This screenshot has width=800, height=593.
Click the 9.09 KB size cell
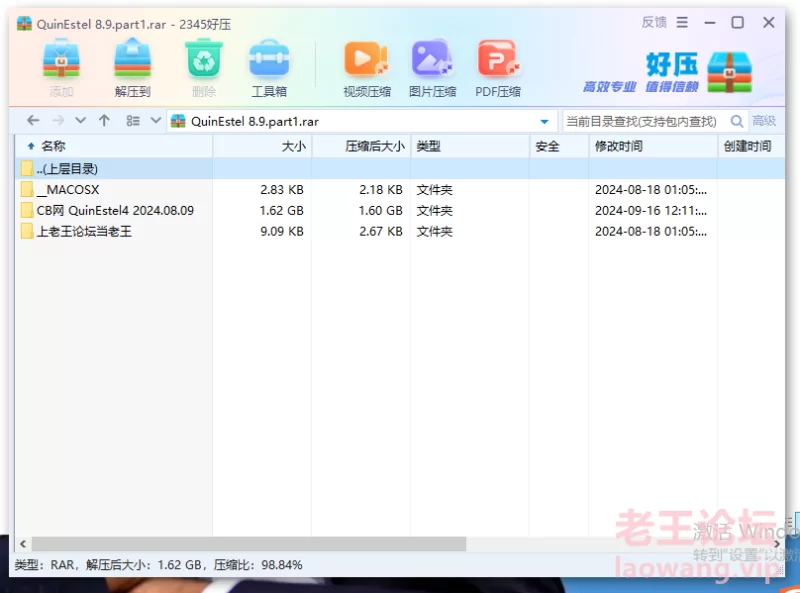coord(282,232)
